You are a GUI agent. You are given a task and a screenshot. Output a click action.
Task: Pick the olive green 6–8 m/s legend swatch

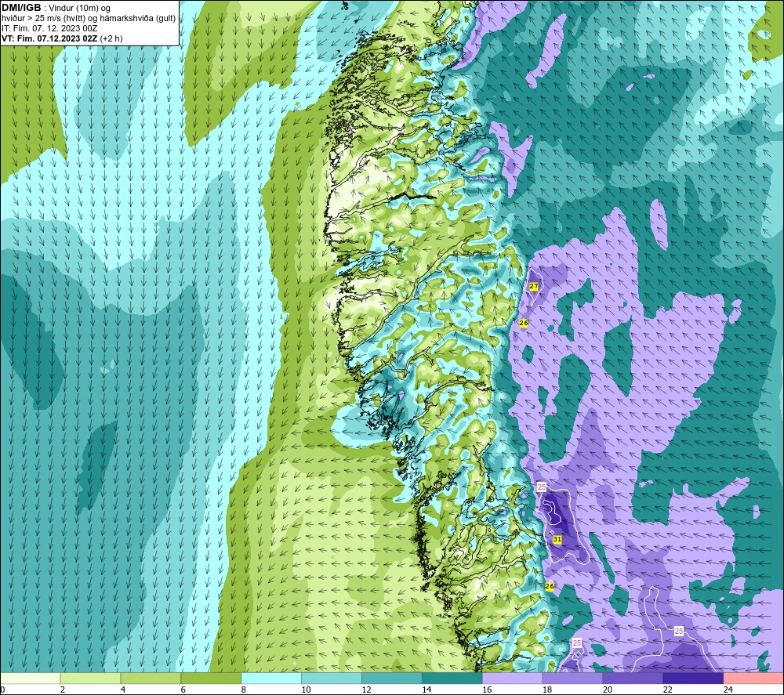(x=211, y=679)
